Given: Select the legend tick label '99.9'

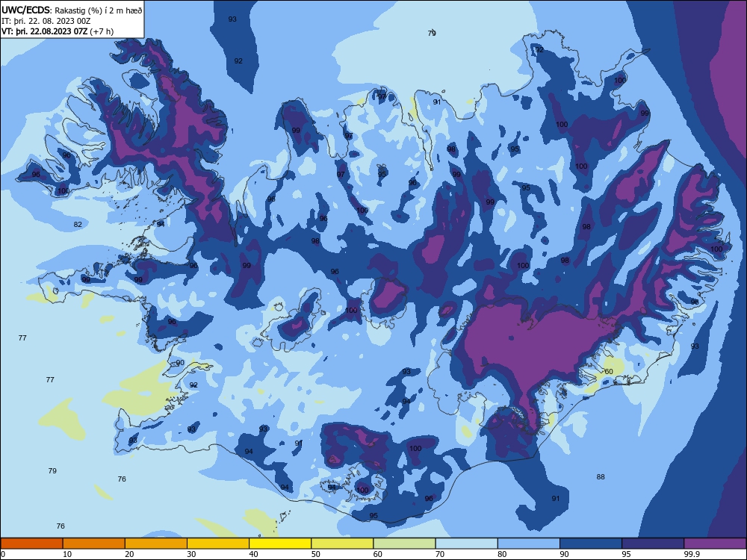Looking at the screenshot, I should point(691,554).
